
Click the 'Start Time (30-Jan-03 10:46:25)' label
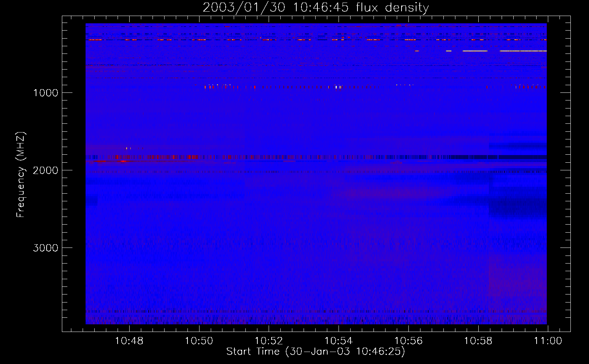(316, 352)
